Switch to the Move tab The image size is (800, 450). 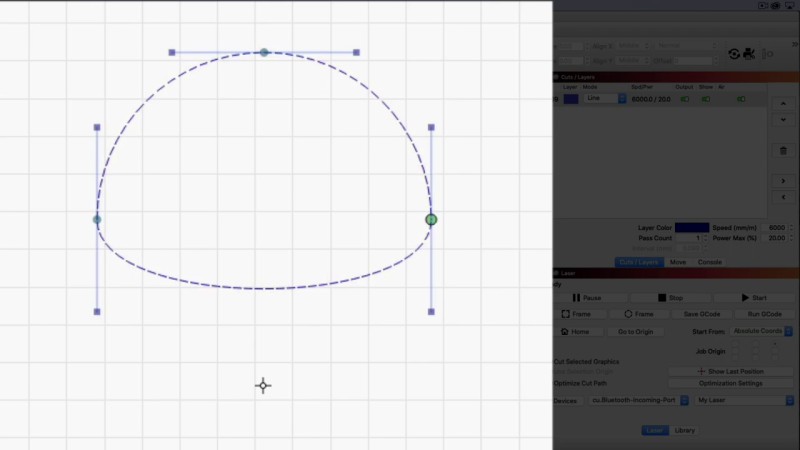[678, 262]
